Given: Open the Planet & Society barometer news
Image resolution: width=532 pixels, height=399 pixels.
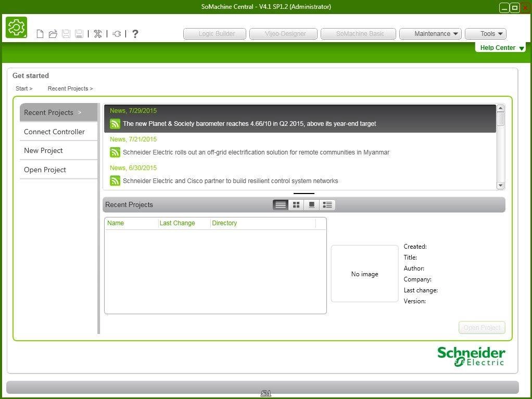Looking at the screenshot, I should click(249, 124).
